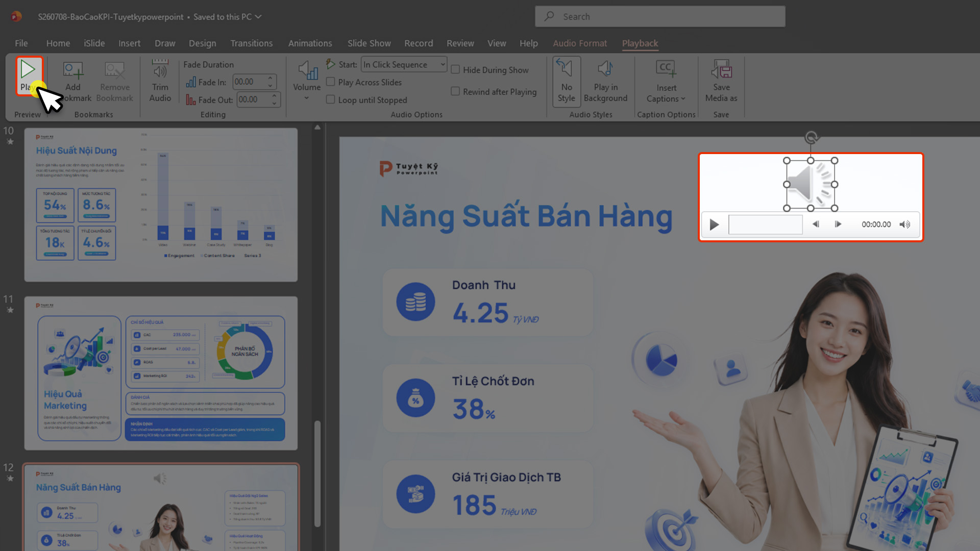Skip forward in audio player
The image size is (980, 551).
838,224
